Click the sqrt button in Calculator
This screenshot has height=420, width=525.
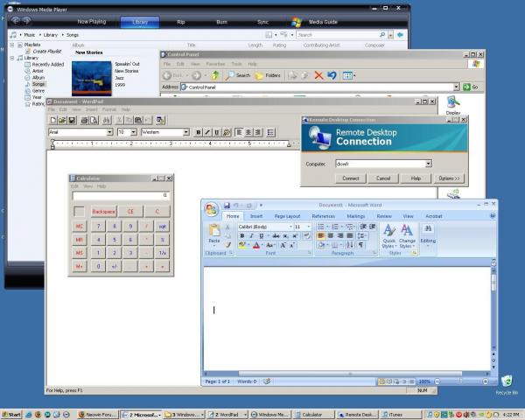[163, 227]
